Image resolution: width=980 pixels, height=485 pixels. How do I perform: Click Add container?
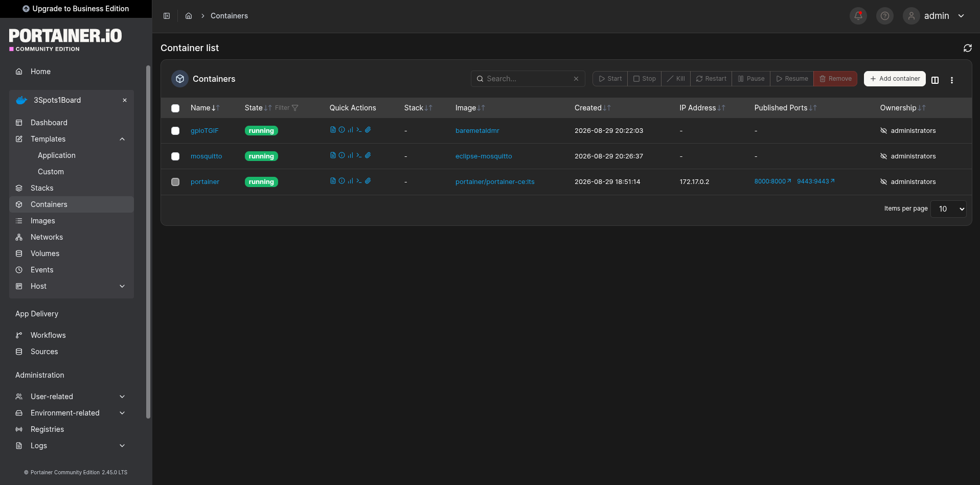coord(895,79)
